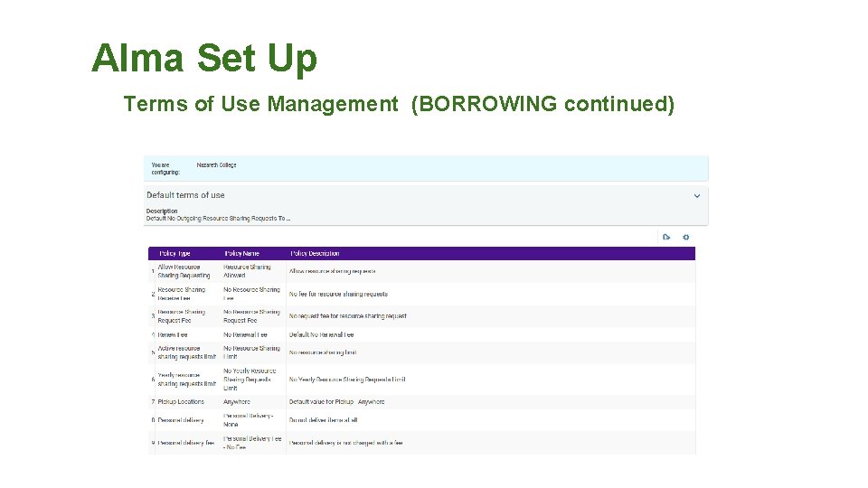
Task: Select the 'Resource Sharing Request Fee' policy type cell
Action: coord(181,316)
